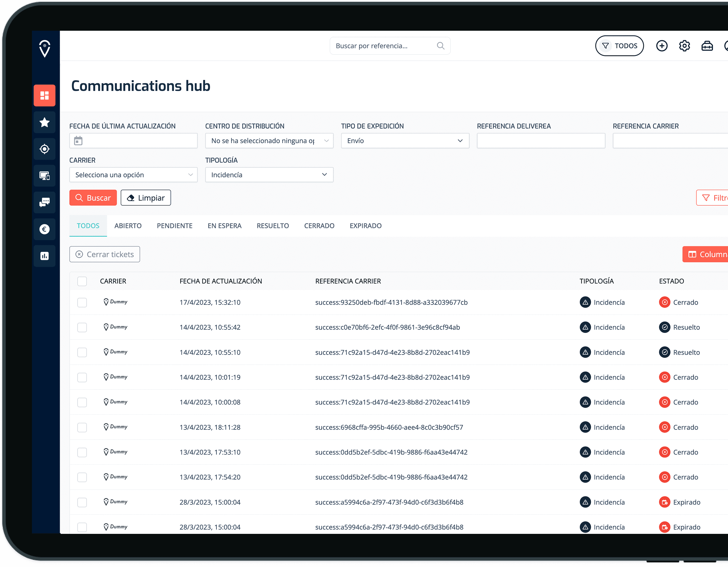Viewport: 728px width, 567px height.
Task: Click Dummy carrier logo for 14/4/2023 10:00:08
Action: (115, 402)
